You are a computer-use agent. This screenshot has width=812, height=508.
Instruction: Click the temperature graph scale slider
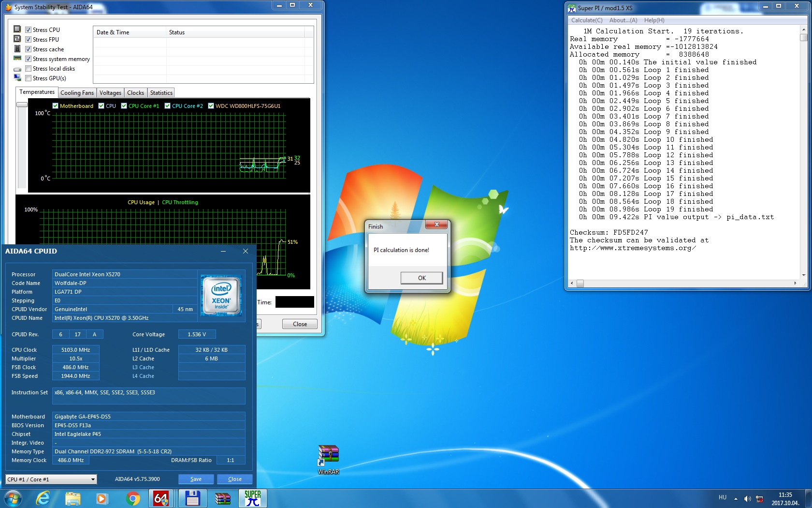tap(22, 105)
